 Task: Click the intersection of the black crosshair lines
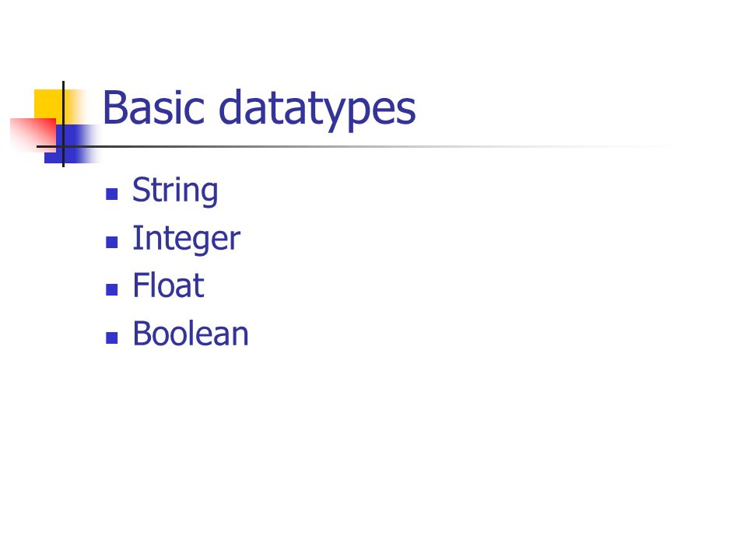63,147
